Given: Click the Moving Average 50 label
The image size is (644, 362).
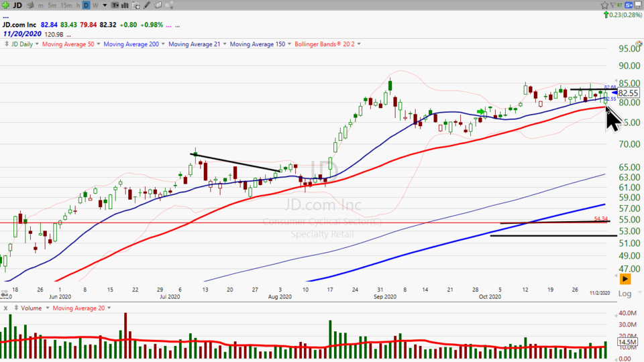Looking at the screenshot, I should click(68, 44).
